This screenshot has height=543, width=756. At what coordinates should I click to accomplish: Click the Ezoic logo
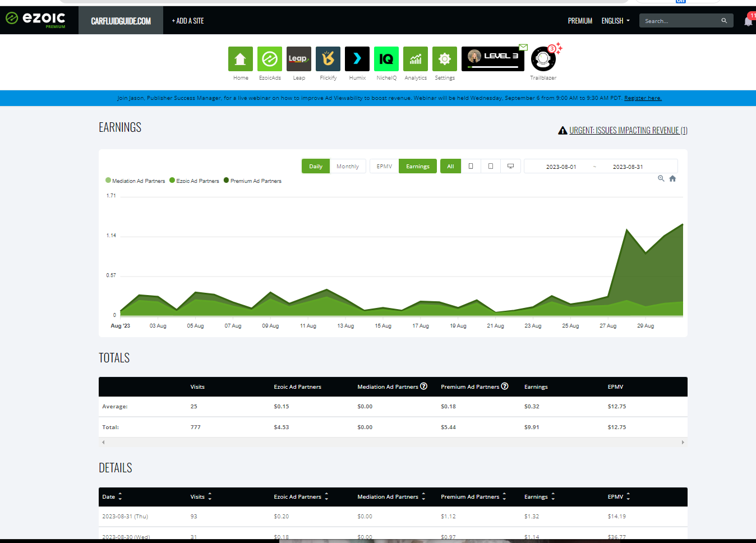tap(36, 19)
